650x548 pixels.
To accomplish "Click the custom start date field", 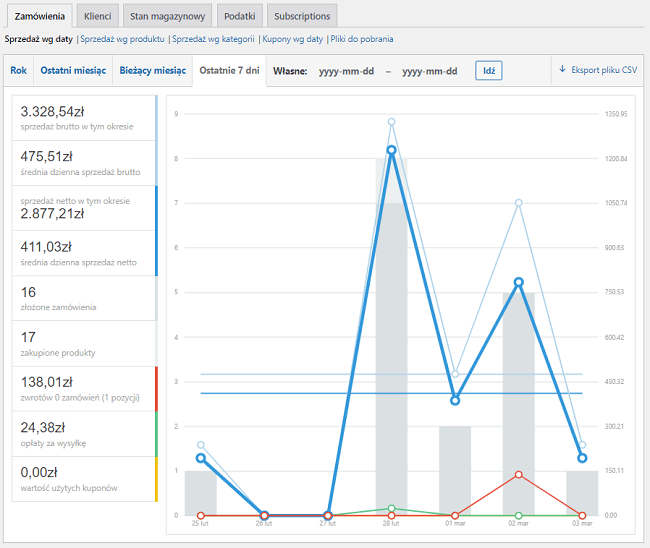I will pos(347,71).
